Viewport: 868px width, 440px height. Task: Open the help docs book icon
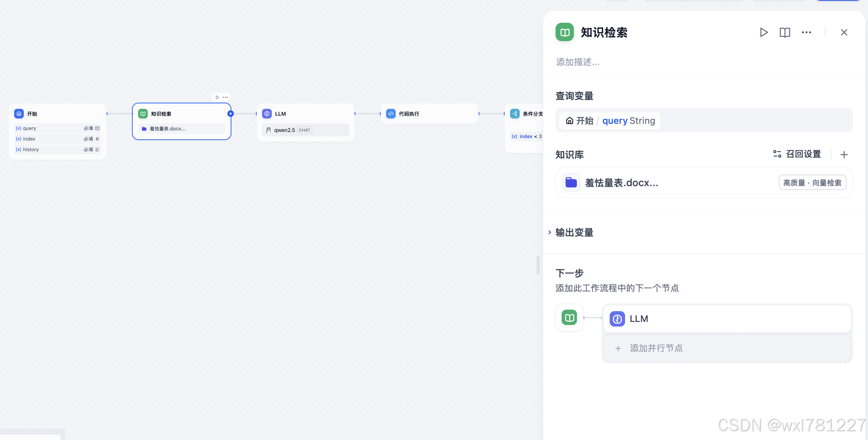(x=785, y=32)
